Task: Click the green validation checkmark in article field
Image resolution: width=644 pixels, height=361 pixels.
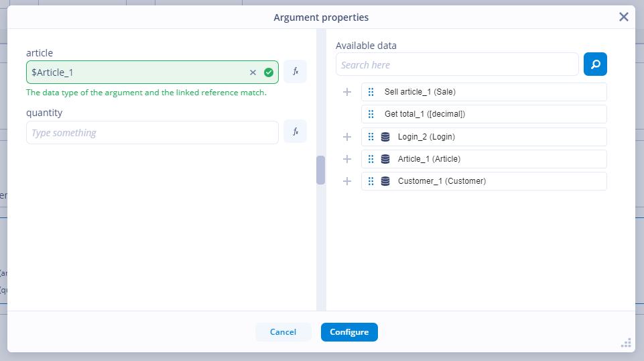Action: tap(269, 72)
